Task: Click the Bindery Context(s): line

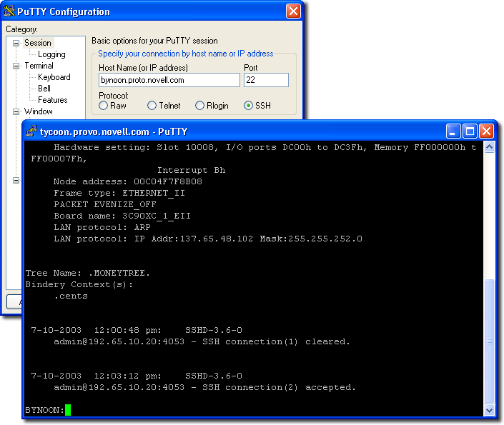Action: point(79,284)
